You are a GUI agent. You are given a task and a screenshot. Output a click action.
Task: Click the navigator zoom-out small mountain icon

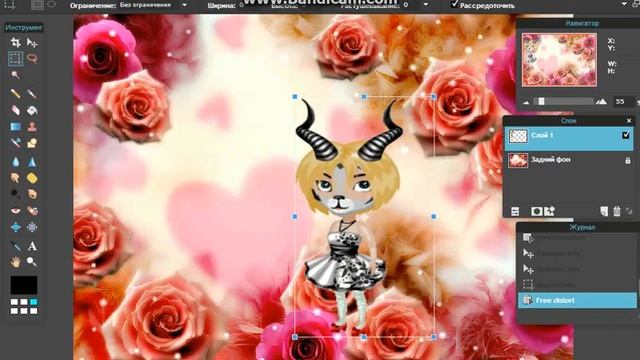527,102
